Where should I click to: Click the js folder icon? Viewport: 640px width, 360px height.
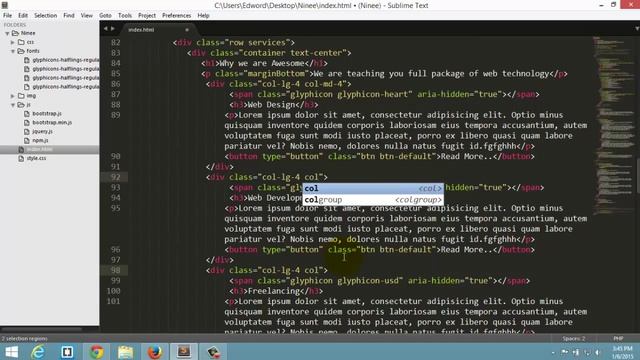coord(21,105)
